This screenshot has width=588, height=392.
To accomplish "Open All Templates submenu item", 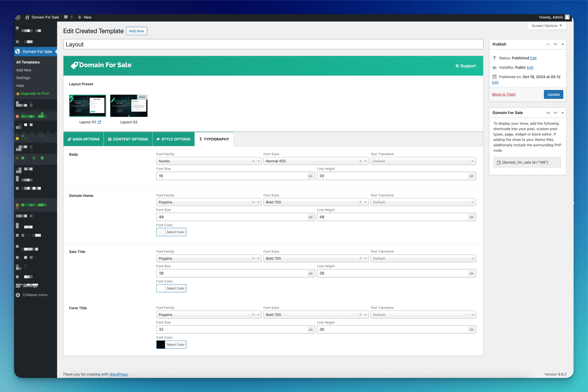I will point(28,62).
